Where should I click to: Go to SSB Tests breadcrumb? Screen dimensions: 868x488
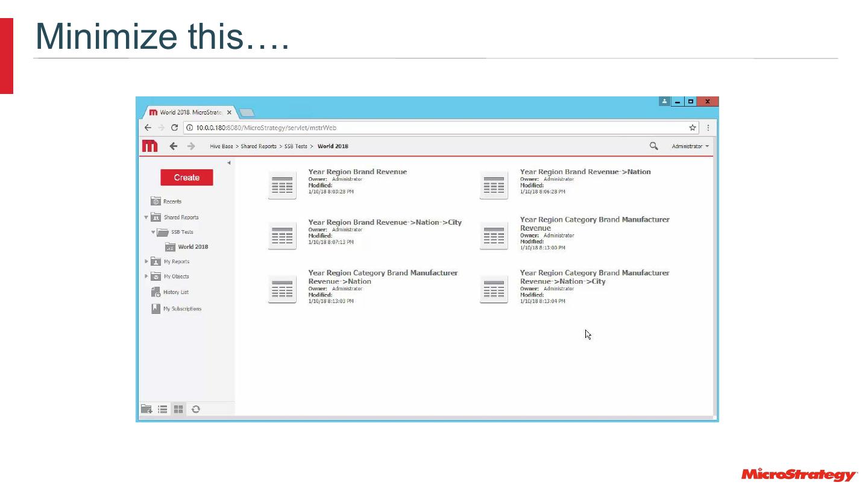click(x=295, y=146)
